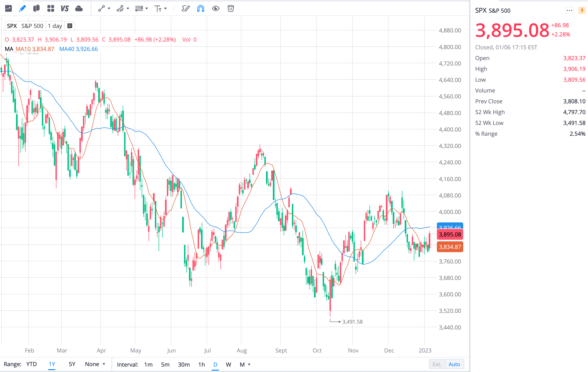Image resolution: width=588 pixels, height=372 pixels.
Task: Delete drawings with the trash icon
Action: pos(231,9)
